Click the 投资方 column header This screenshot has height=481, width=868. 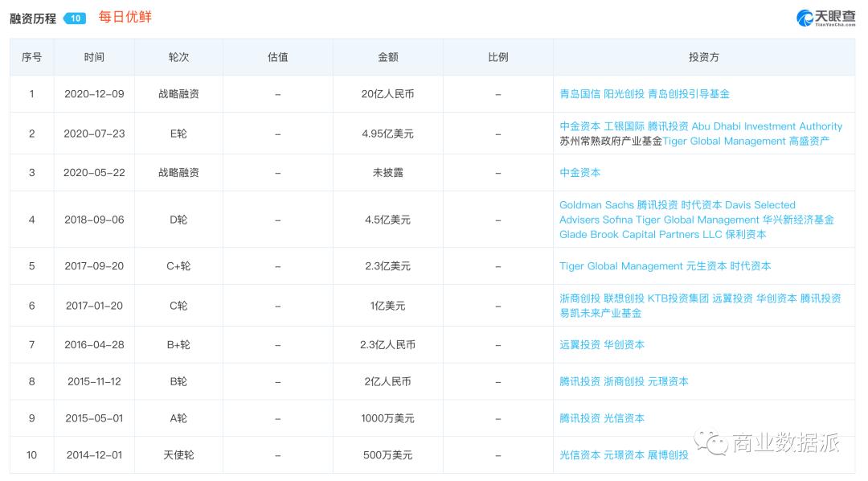(703, 58)
